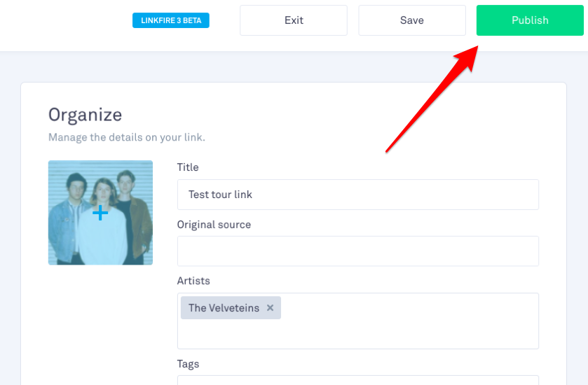Remove The Velveteins with the x icon

point(270,308)
